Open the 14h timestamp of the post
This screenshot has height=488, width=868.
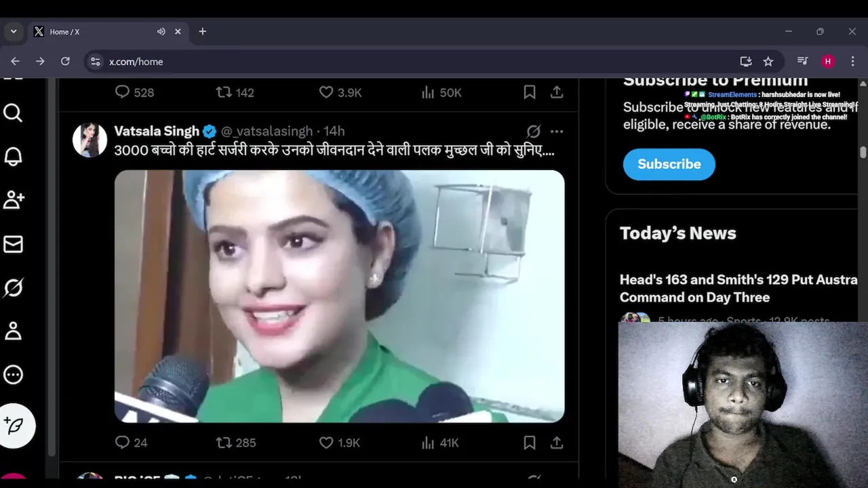[x=334, y=131]
